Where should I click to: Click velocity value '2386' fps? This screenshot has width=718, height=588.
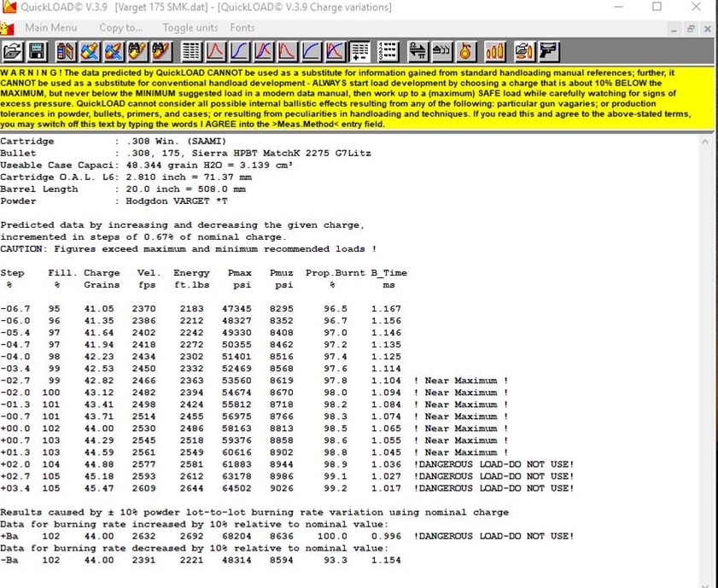143,321
